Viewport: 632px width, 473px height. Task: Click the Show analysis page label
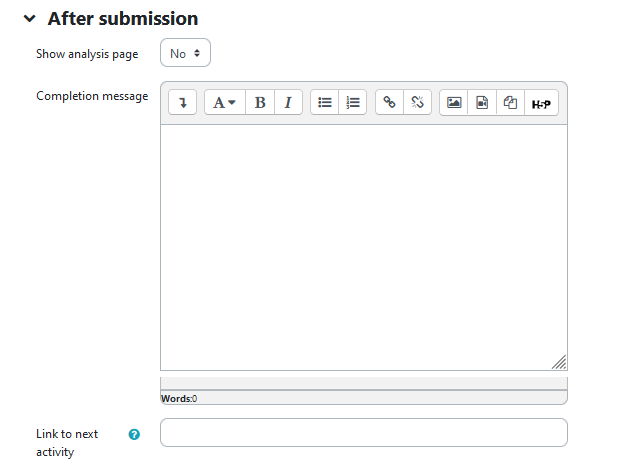(x=87, y=54)
